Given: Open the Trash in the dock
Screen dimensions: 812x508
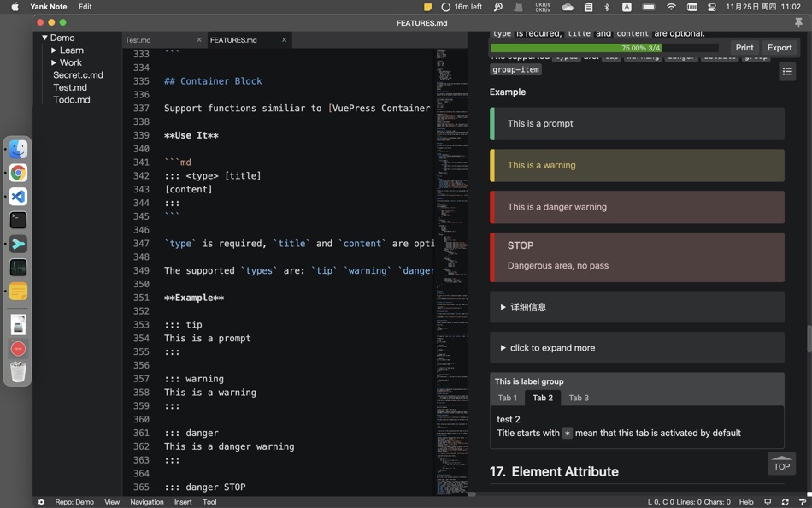Looking at the screenshot, I should coord(18,372).
